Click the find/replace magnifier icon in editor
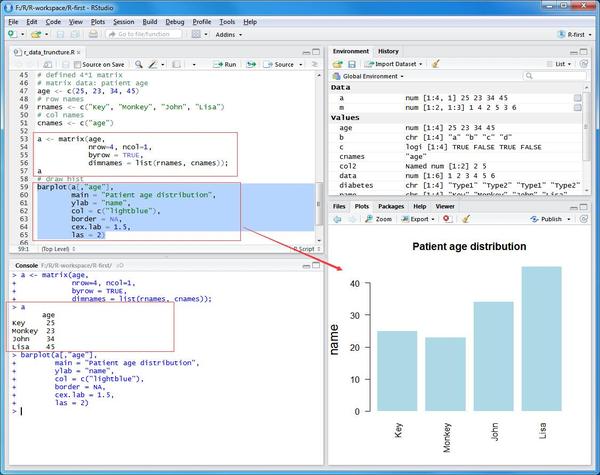This screenshot has height=475, width=600. (x=139, y=64)
